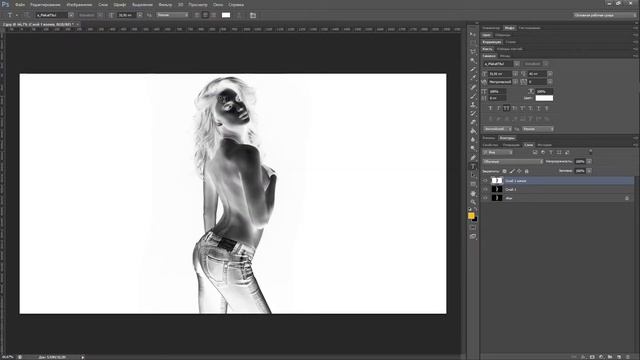Open font family dropdown in character panel
640x360 pixels.
click(517, 64)
